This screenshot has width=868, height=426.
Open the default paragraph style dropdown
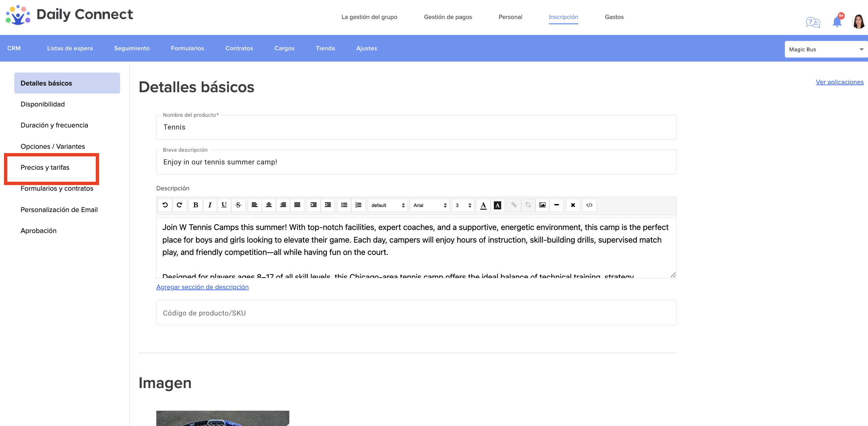pyautogui.click(x=387, y=205)
